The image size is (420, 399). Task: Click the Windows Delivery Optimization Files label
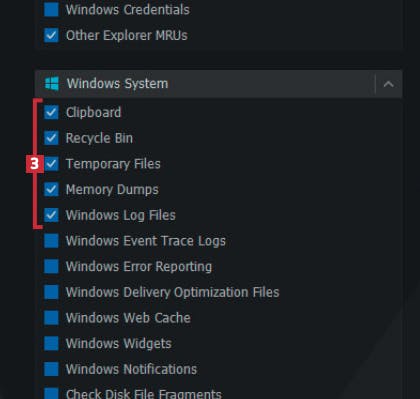point(173,292)
